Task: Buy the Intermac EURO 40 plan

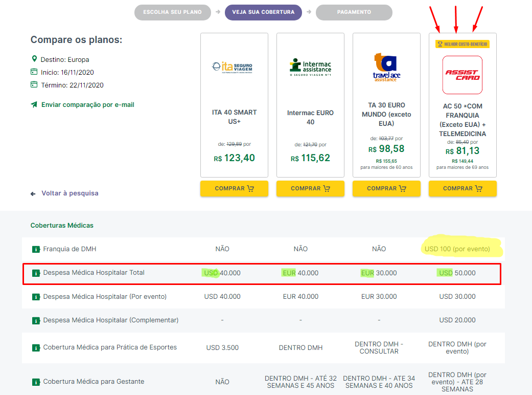Action: (x=310, y=188)
